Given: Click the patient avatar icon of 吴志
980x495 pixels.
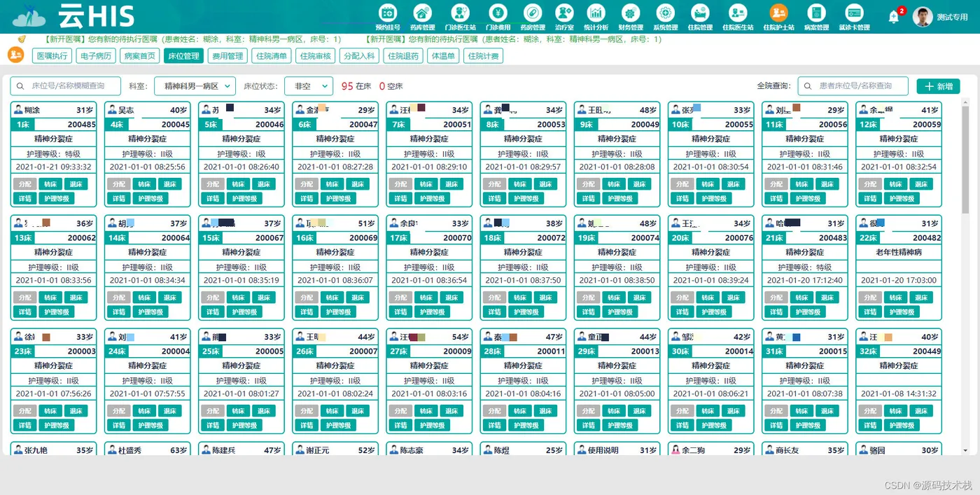Looking at the screenshot, I should coord(112,110).
